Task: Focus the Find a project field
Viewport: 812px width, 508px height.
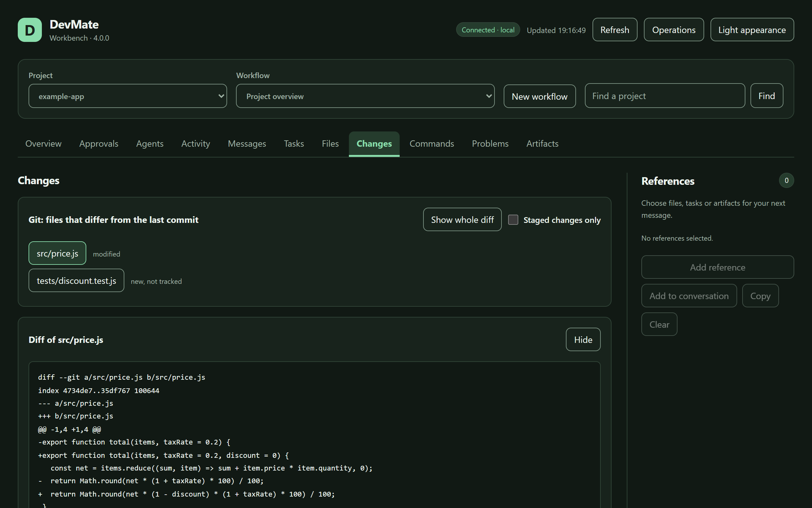Action: click(665, 96)
